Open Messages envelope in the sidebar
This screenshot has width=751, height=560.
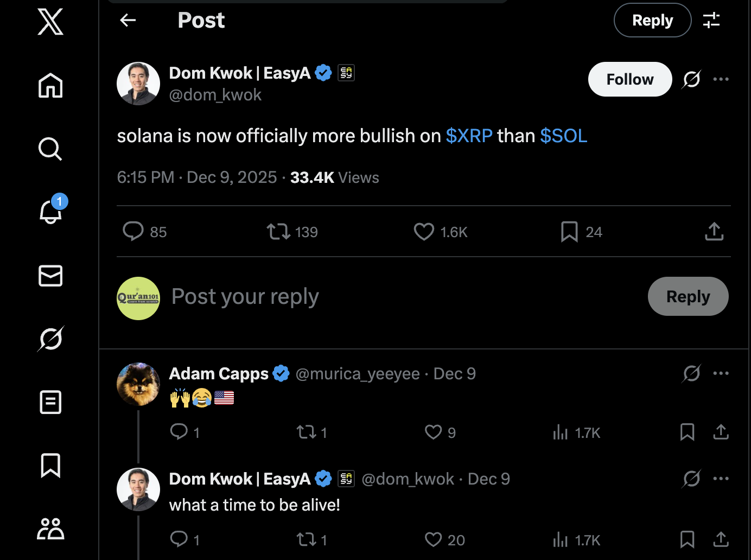[x=50, y=276]
